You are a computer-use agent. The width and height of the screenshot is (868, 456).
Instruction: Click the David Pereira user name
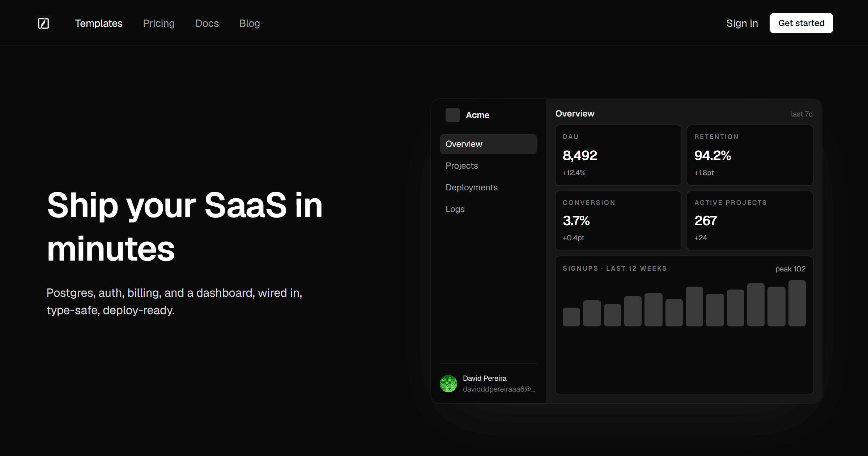pyautogui.click(x=485, y=378)
